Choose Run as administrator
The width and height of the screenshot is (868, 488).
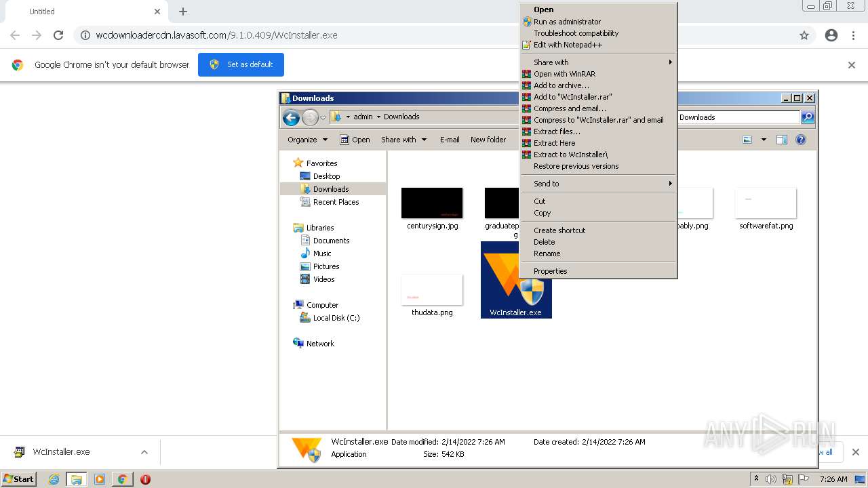pyautogui.click(x=598, y=22)
